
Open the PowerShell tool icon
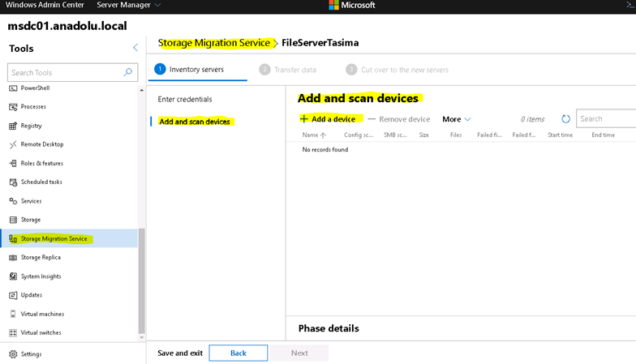[13, 88]
